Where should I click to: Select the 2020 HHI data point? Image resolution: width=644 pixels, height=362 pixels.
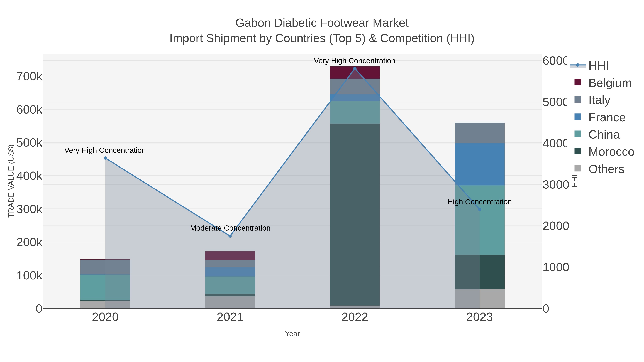105,158
